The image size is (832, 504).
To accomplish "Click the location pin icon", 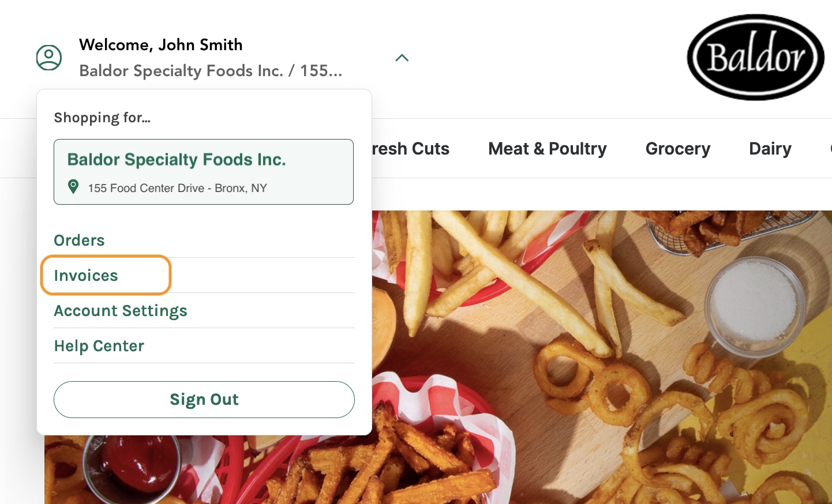I will tap(73, 187).
